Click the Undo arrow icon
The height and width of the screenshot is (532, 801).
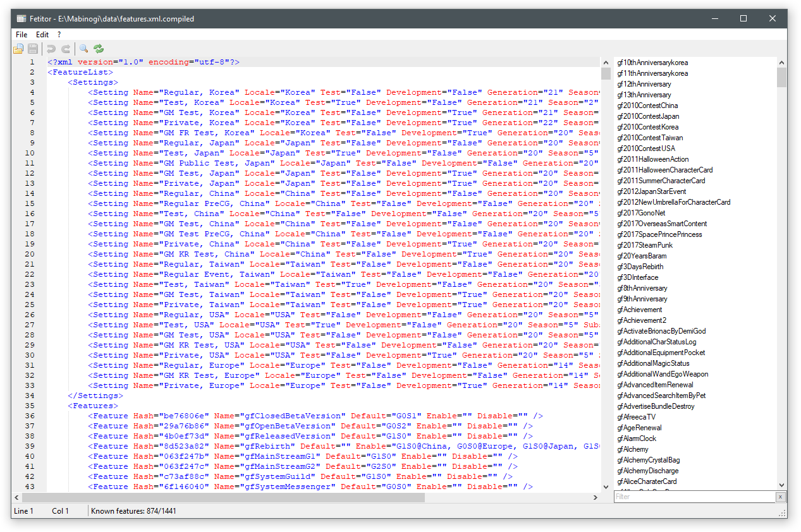click(51, 49)
